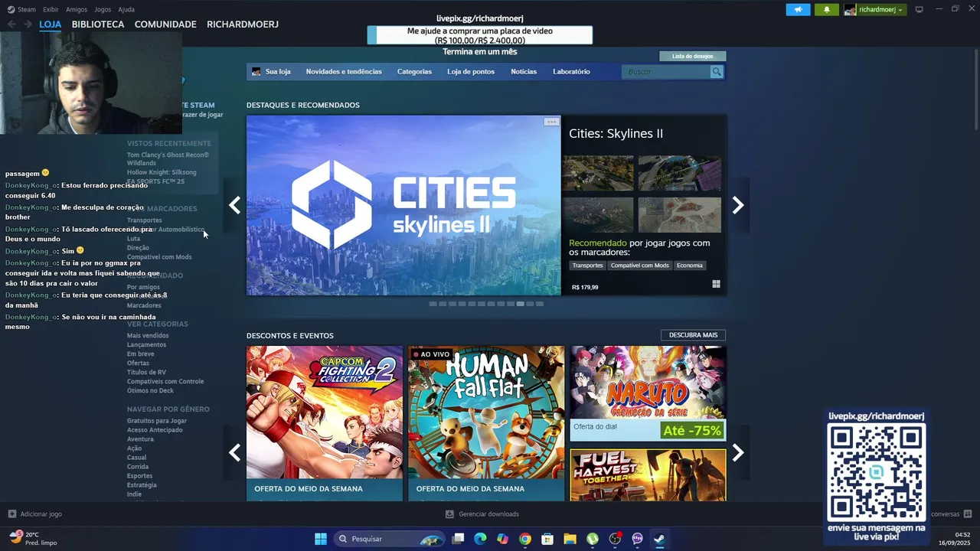Click the Windows taskbar Pesquisar search box
The width and height of the screenshot is (980, 551).
point(388,539)
